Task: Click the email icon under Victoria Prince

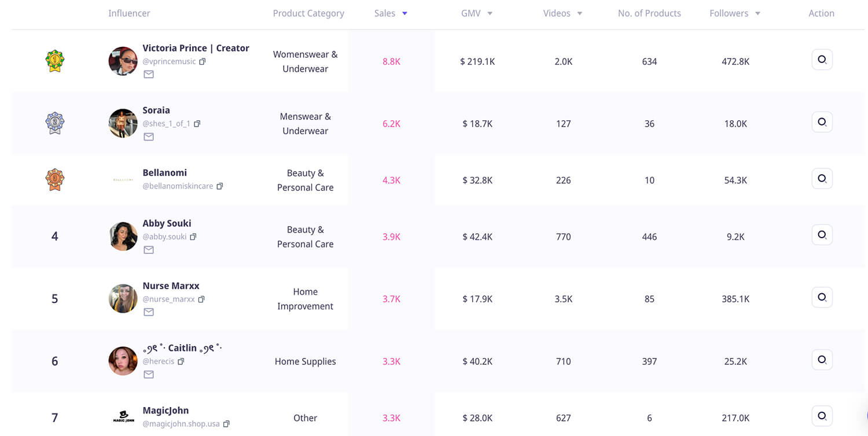Action: pos(149,75)
